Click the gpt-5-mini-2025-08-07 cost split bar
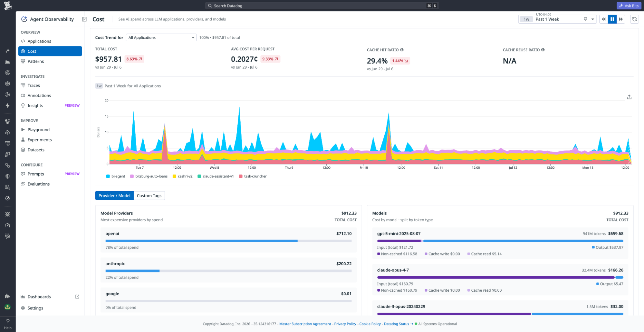Image resolution: width=644 pixels, height=332 pixels. (500, 241)
